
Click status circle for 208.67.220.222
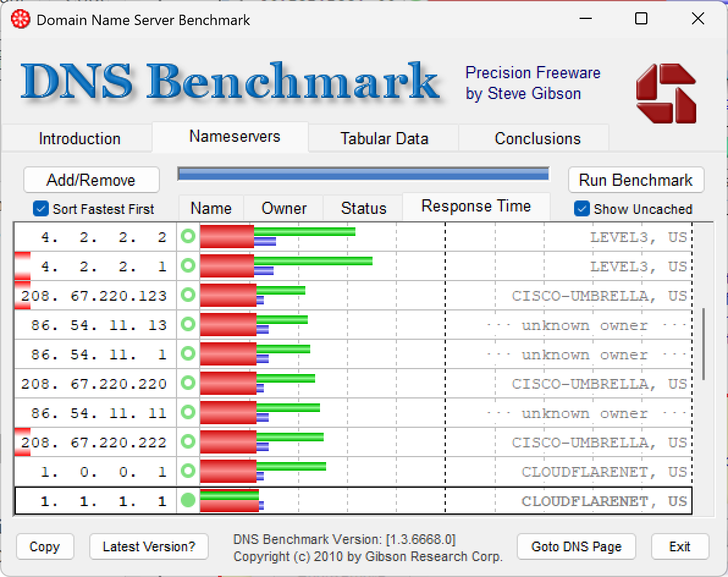point(188,441)
